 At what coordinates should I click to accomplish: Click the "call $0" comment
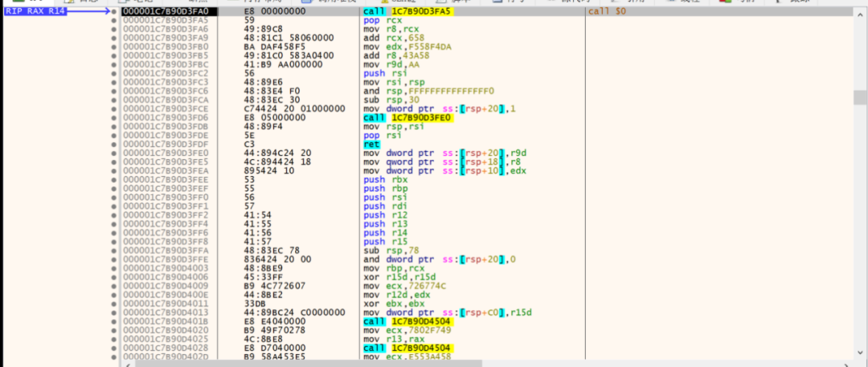pos(604,11)
